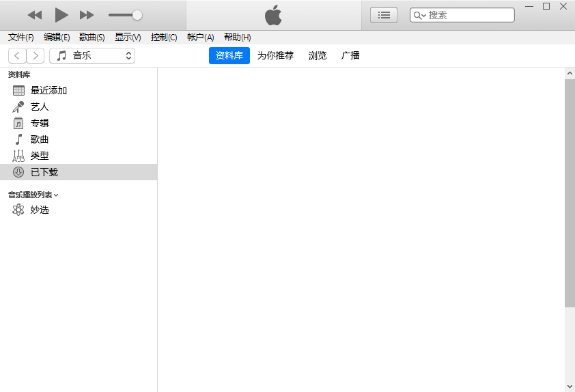Screen dimensions: 575x392
Task: Adjust the volume slider knob
Action: (137, 15)
